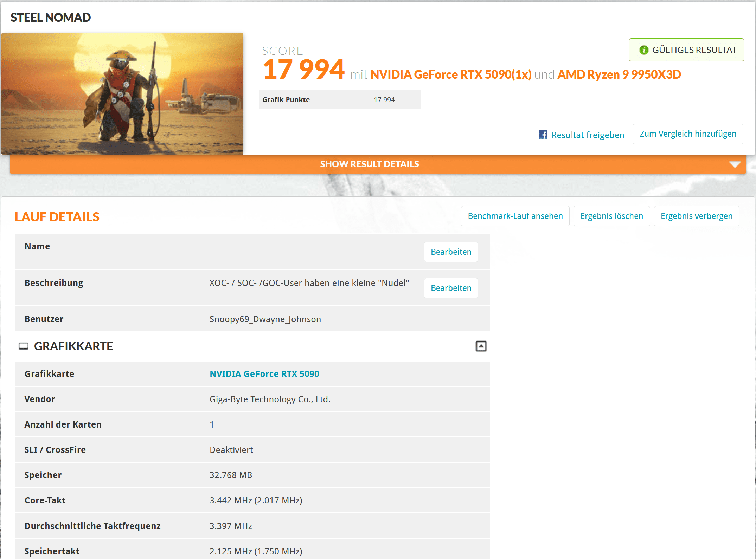
Task: Click the green valid result info icon
Action: pos(643,50)
